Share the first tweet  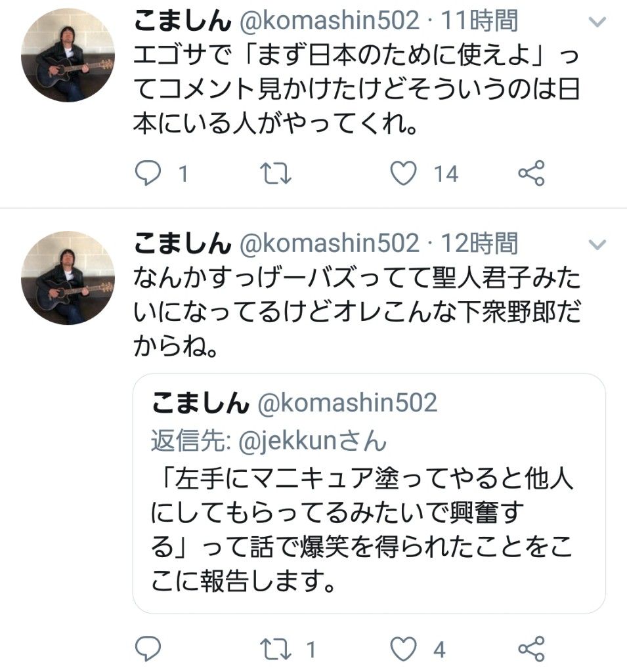click(x=530, y=173)
